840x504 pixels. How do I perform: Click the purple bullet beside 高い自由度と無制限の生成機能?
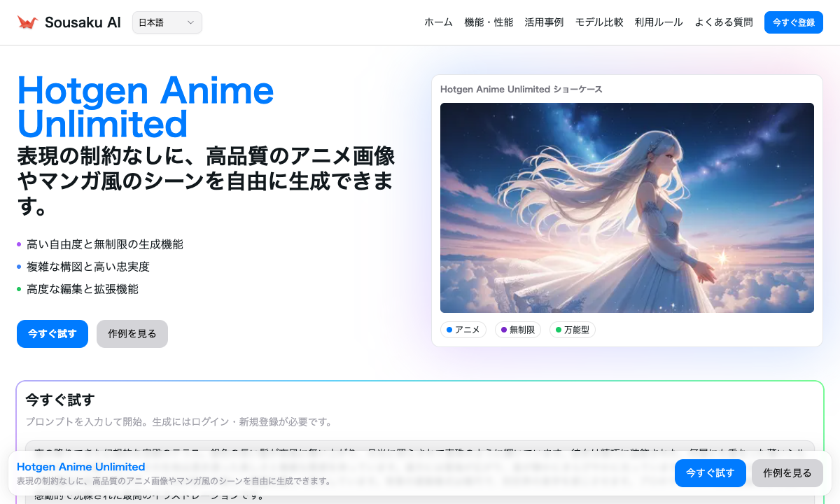click(x=20, y=244)
